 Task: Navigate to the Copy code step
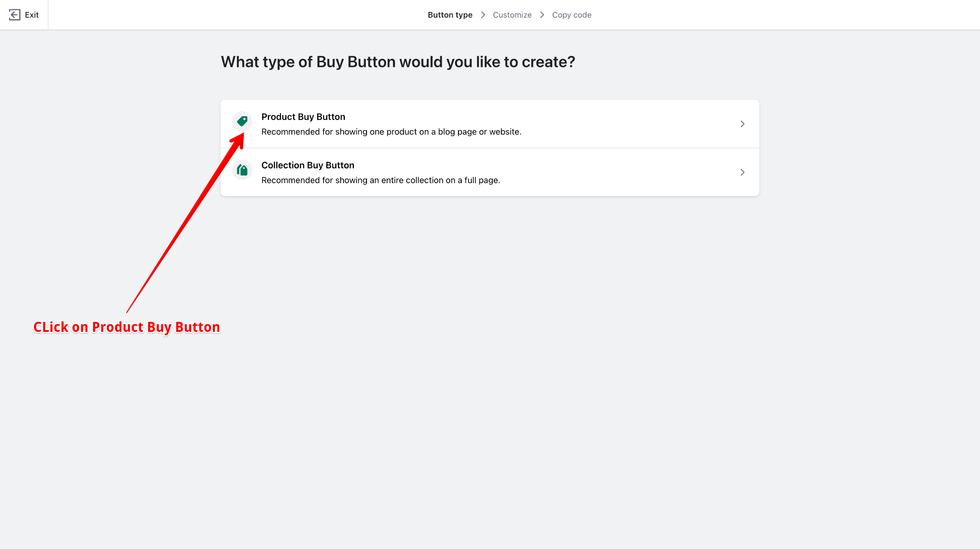[572, 14]
